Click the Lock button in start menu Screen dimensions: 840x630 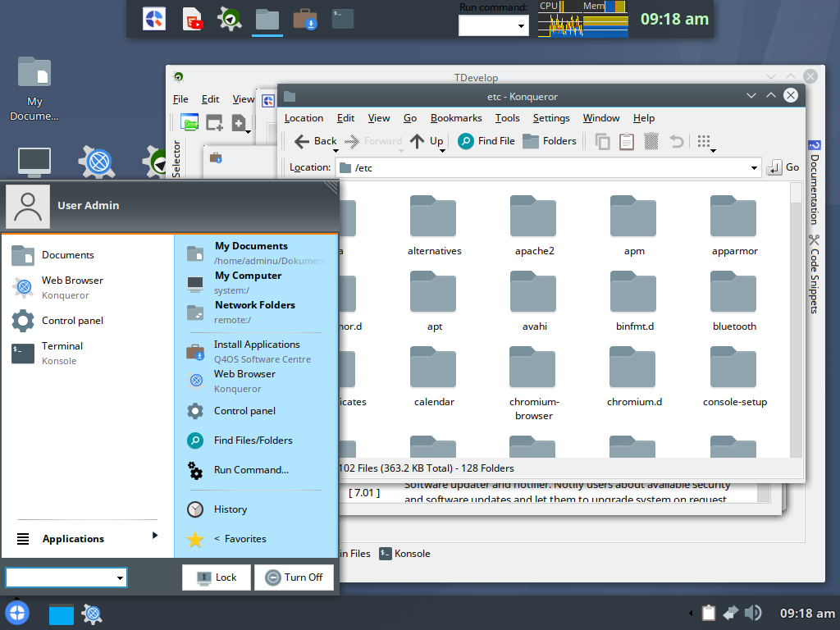click(x=217, y=577)
